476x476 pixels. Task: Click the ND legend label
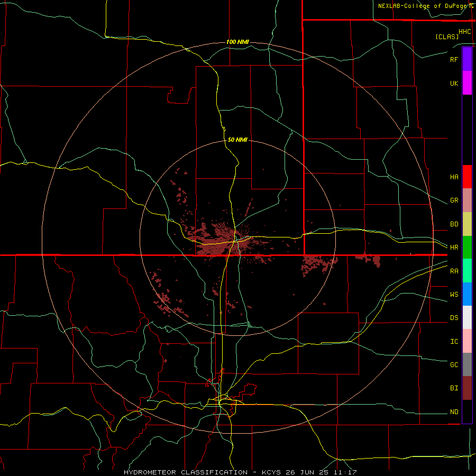pos(454,412)
